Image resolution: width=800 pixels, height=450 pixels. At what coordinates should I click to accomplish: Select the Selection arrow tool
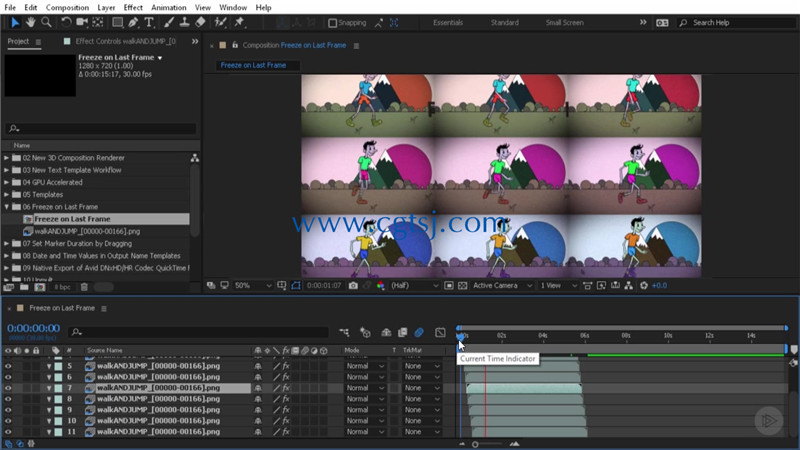tap(15, 22)
